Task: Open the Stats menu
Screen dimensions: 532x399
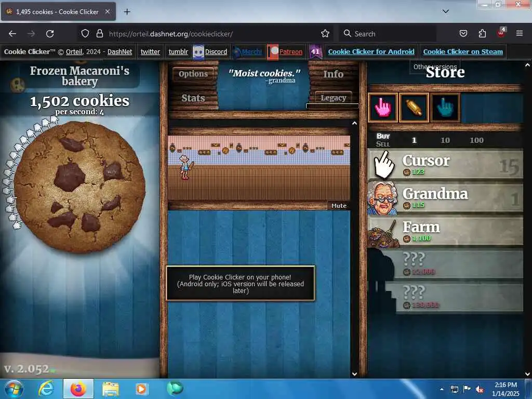Action: point(193,98)
